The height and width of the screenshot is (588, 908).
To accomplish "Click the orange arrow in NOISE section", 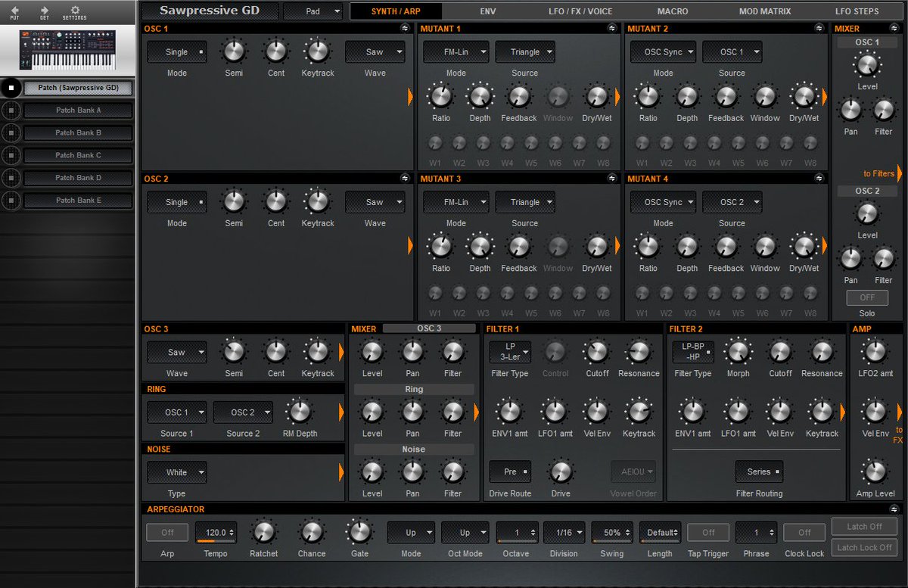I will 341,472.
